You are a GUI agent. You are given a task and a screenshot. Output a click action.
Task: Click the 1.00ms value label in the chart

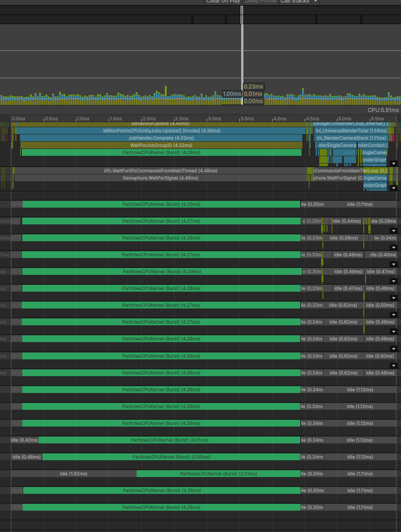click(232, 94)
